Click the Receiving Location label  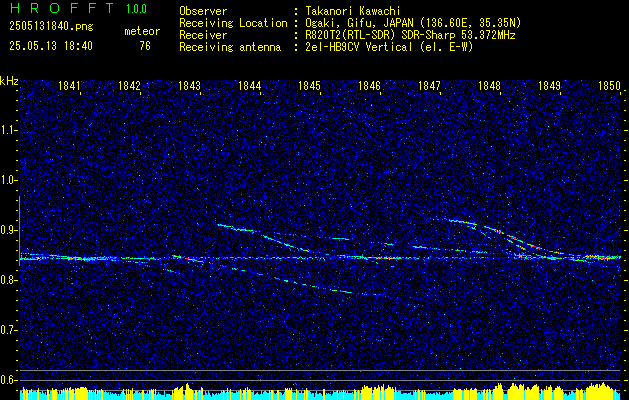233,23
